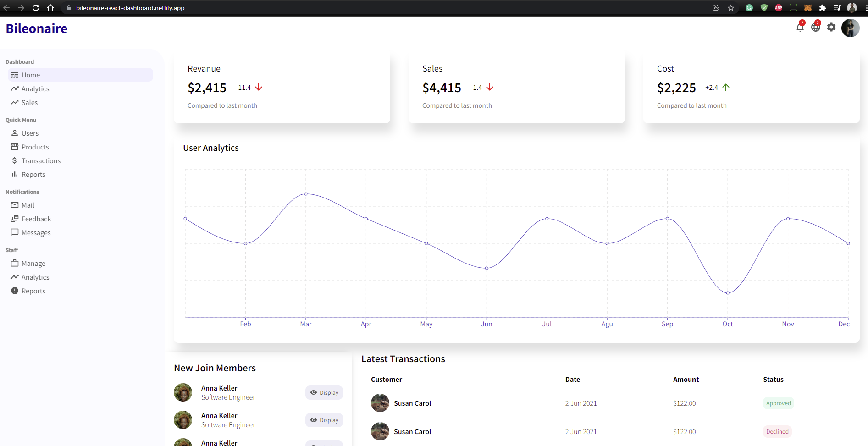The image size is (868, 446).
Task: Open Reports under Quick Menu
Action: point(33,175)
